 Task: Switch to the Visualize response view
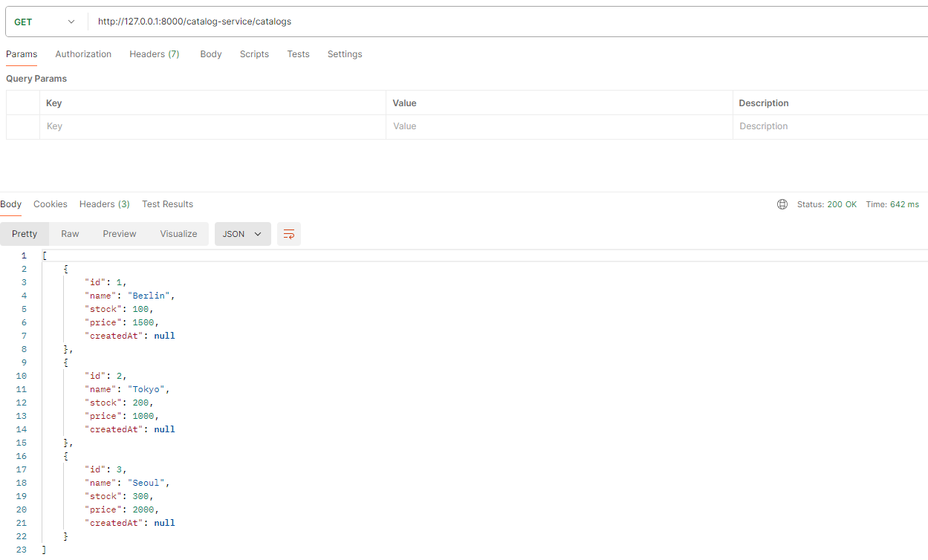[x=178, y=234]
